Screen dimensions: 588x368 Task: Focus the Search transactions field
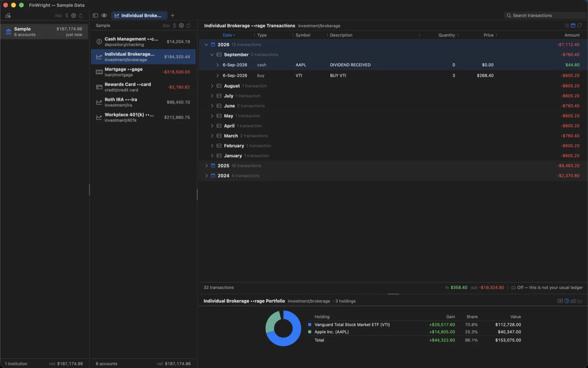pyautogui.click(x=545, y=15)
